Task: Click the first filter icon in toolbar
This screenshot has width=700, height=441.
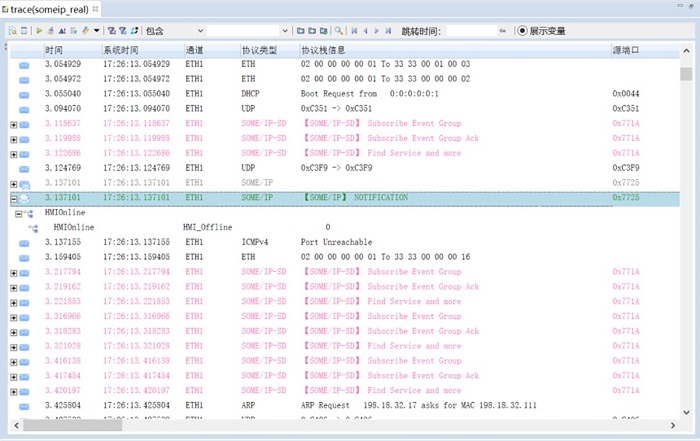Action: click(111, 31)
